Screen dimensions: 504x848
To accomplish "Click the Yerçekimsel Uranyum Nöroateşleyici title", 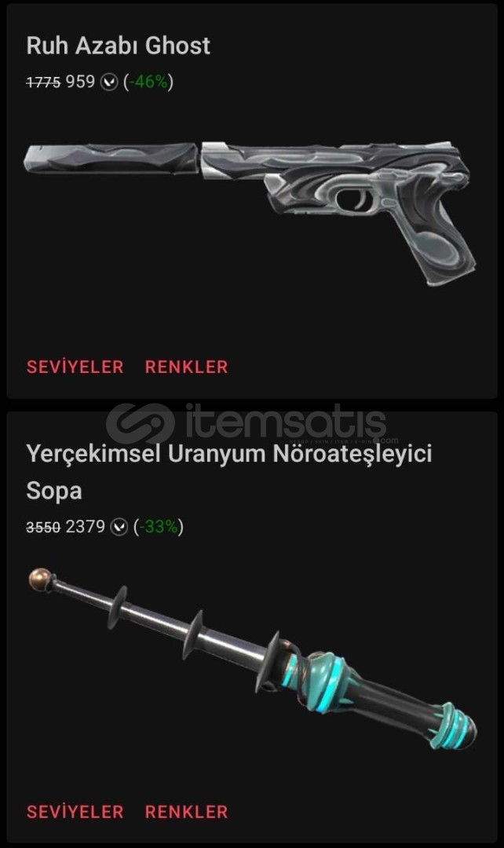I will pos(229,453).
